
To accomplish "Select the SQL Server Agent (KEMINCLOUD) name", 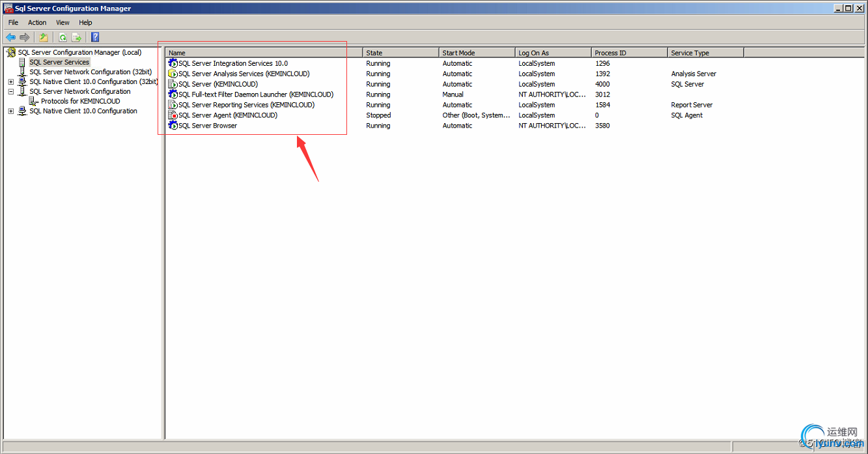I will click(x=228, y=115).
